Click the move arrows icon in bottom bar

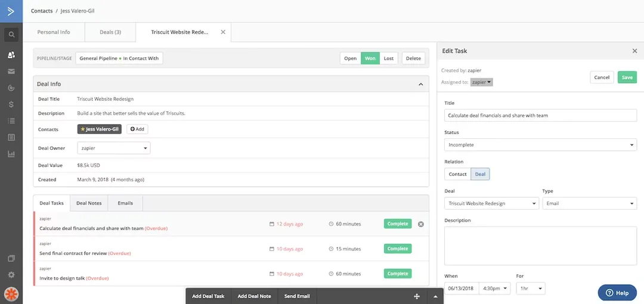tap(417, 296)
